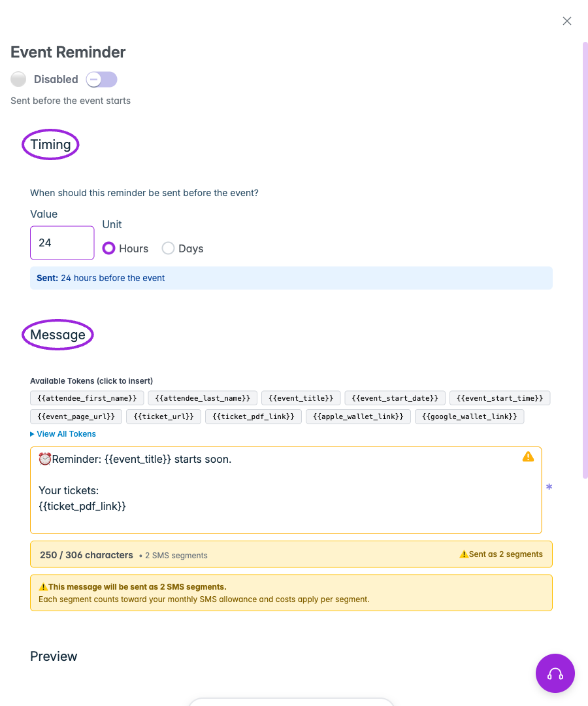Click the panel's vertical scrollbar
The height and width of the screenshot is (706, 588).
pos(585,260)
